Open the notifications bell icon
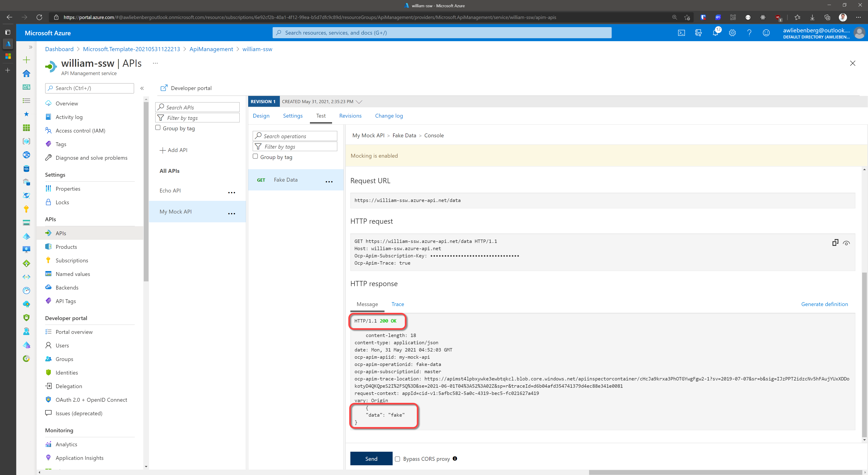This screenshot has height=475, width=868. click(x=715, y=33)
